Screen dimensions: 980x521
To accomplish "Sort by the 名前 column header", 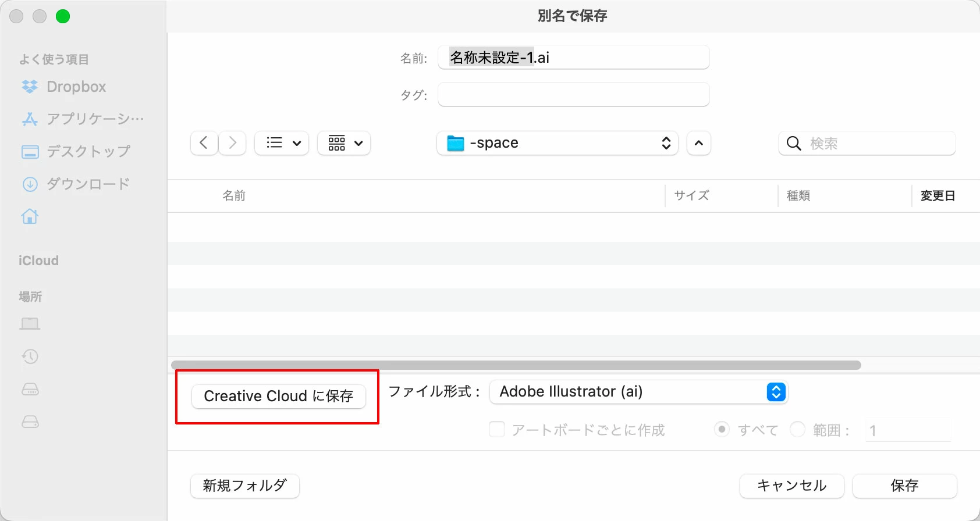I will coord(234,196).
